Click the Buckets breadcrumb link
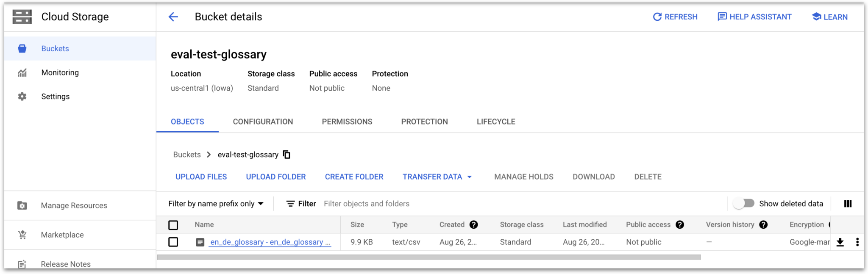This screenshot has width=868, height=274. (187, 155)
